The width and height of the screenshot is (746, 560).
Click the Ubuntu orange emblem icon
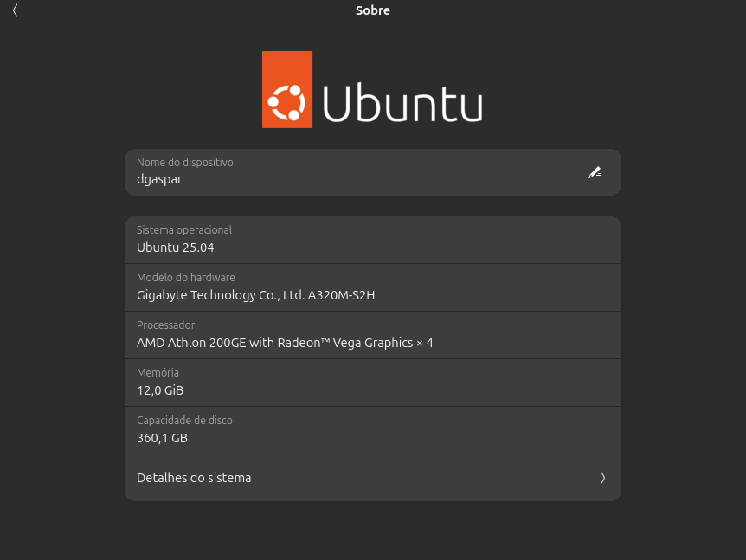286,89
